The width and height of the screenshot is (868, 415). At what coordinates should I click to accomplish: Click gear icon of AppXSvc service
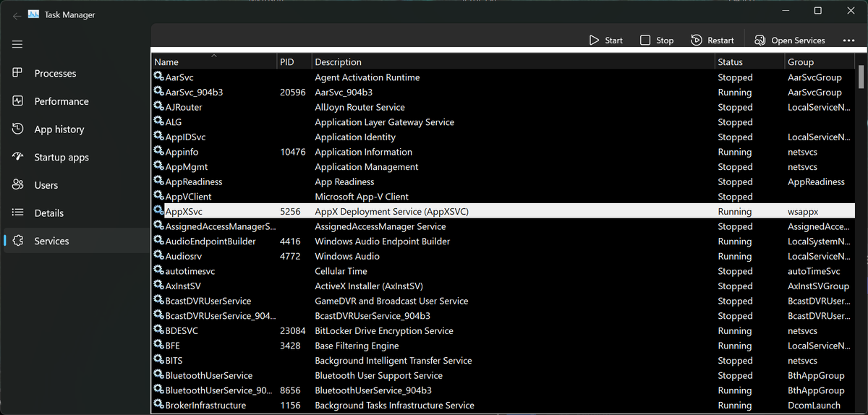(x=159, y=211)
